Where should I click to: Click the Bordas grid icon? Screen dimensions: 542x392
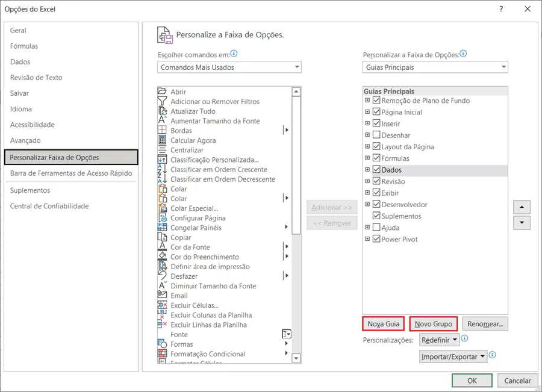click(162, 130)
